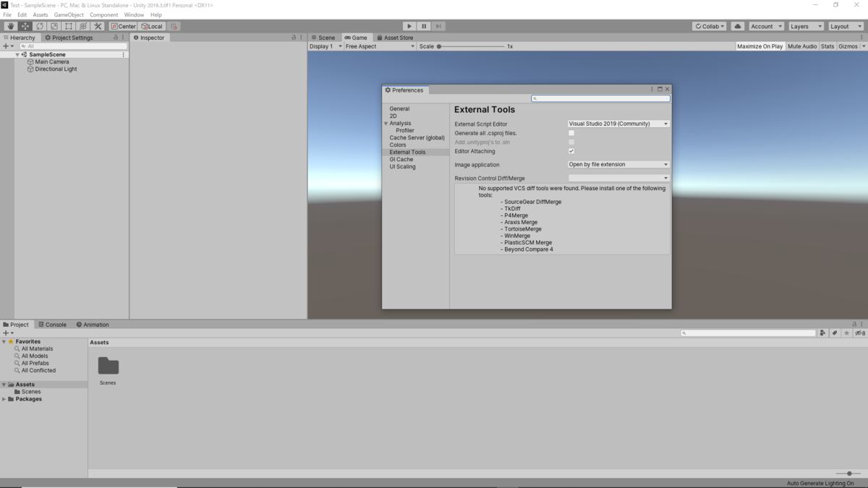Toggle pivot mode with the Center button
The height and width of the screenshot is (488, 868).
(123, 26)
